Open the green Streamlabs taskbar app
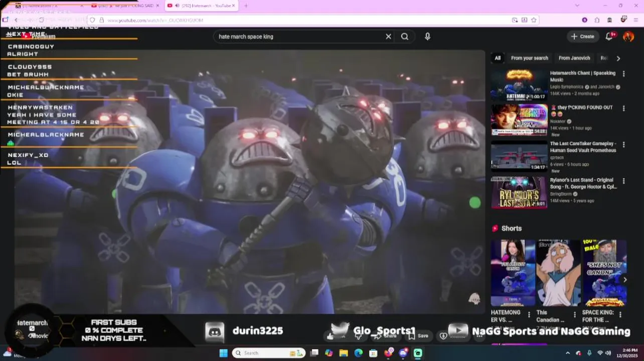The width and height of the screenshot is (644, 361). (418, 353)
